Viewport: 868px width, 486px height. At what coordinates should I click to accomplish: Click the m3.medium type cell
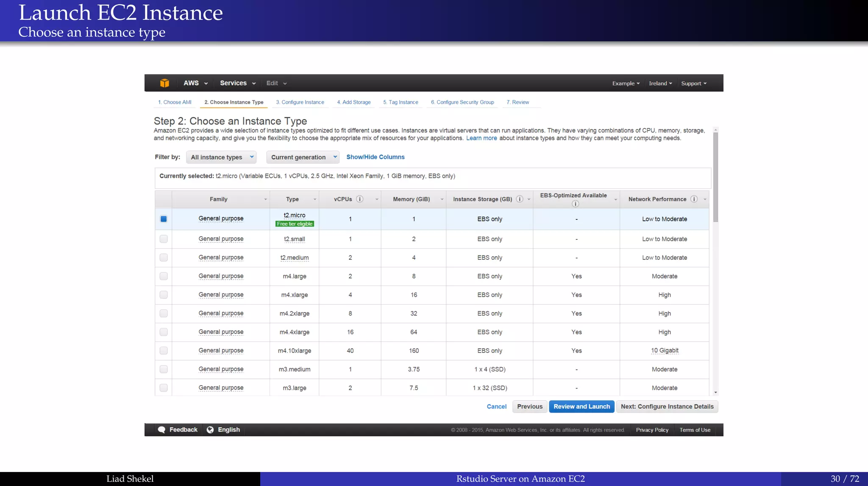(x=295, y=369)
